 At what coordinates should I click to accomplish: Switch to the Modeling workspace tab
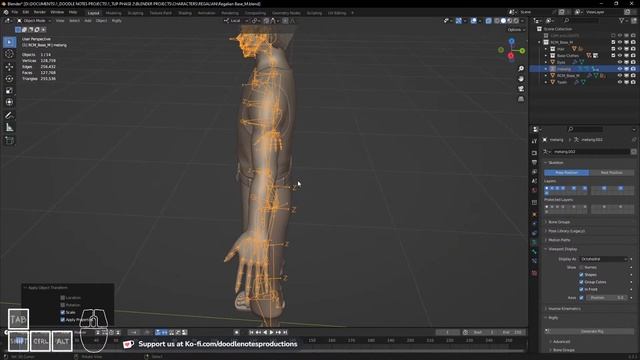pos(113,13)
